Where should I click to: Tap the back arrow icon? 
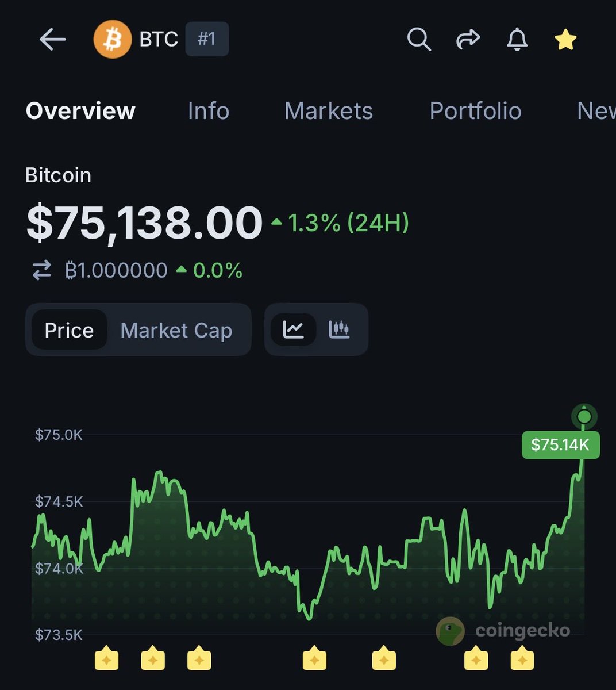click(53, 40)
